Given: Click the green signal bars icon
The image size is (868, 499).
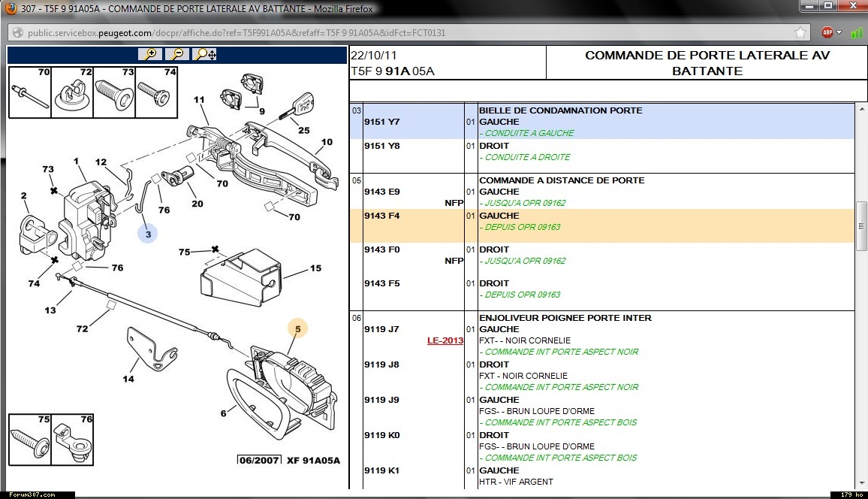Looking at the screenshot, I should coord(856,33).
